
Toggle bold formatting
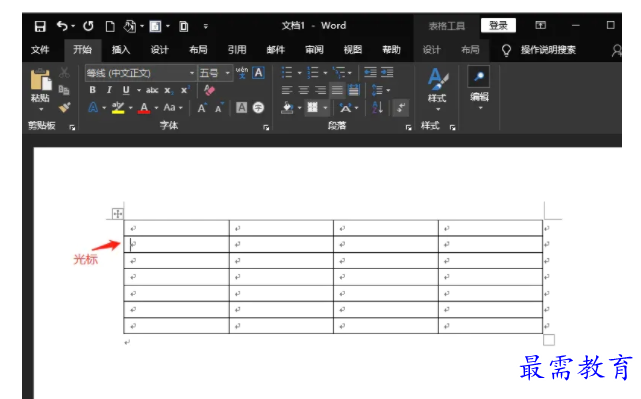coord(93,90)
